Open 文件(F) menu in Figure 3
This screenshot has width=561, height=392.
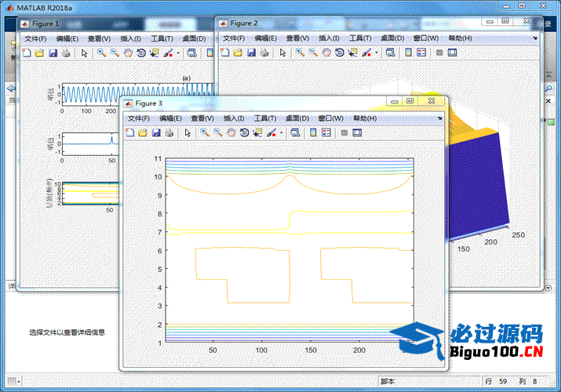pyautogui.click(x=139, y=118)
